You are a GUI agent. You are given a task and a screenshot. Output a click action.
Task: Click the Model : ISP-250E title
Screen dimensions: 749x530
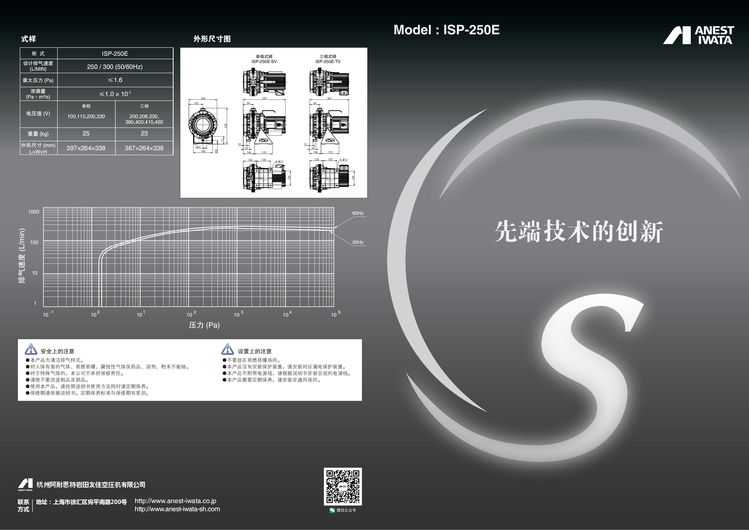(x=446, y=30)
